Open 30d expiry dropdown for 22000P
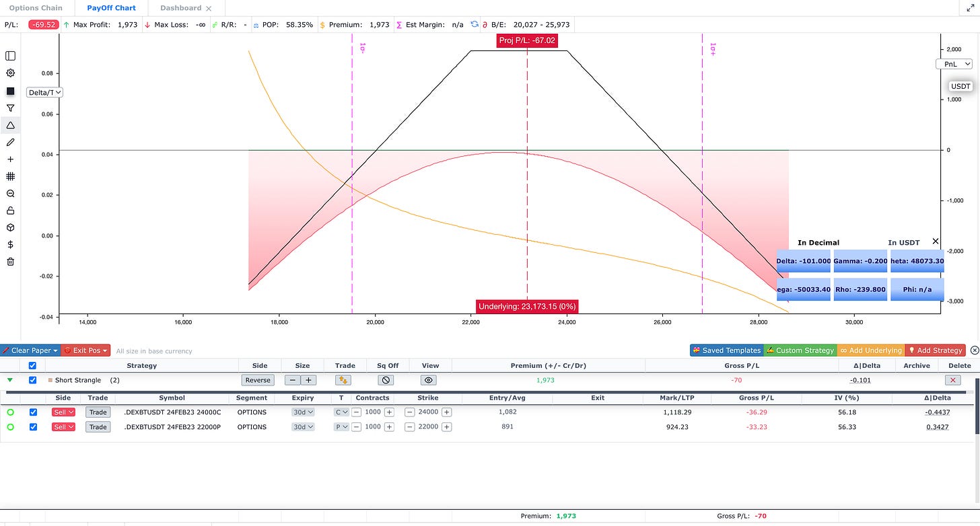The height and width of the screenshot is (526, 980). pyautogui.click(x=303, y=427)
